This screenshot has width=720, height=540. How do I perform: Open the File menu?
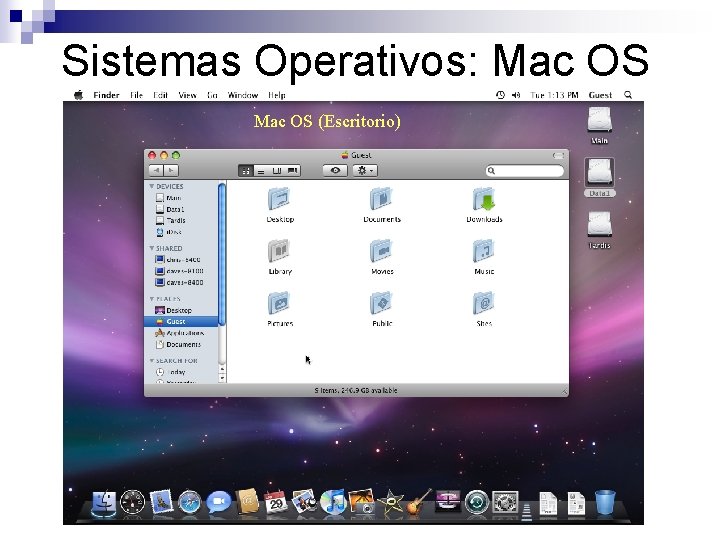pos(136,95)
